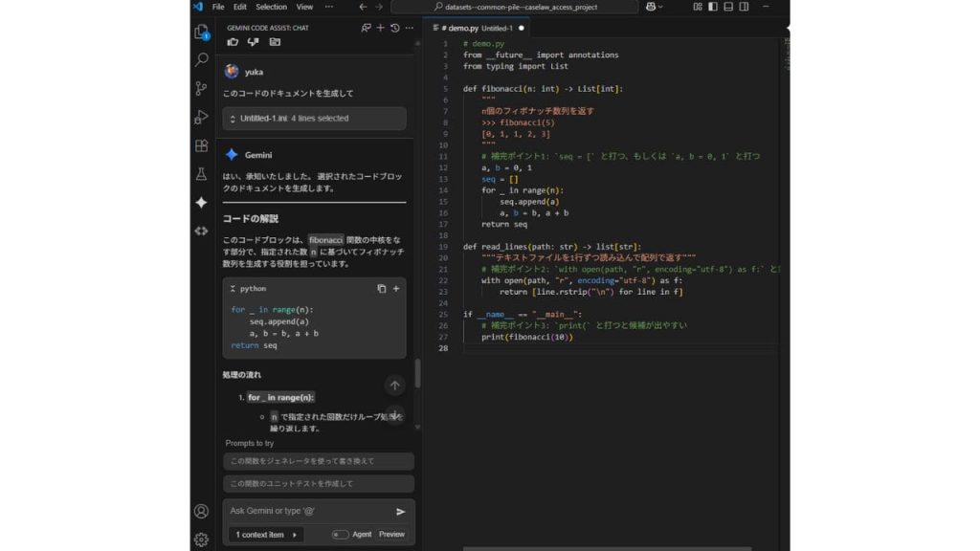The width and height of the screenshot is (980, 551).
Task: Open the Gemini chat more actions menu
Action: 410,28
